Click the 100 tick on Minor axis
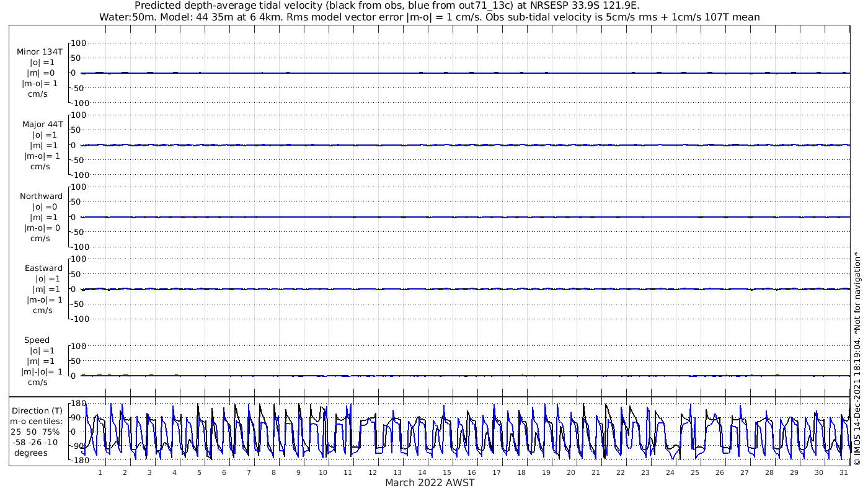Screen dimensions: 868x496 point(79,43)
